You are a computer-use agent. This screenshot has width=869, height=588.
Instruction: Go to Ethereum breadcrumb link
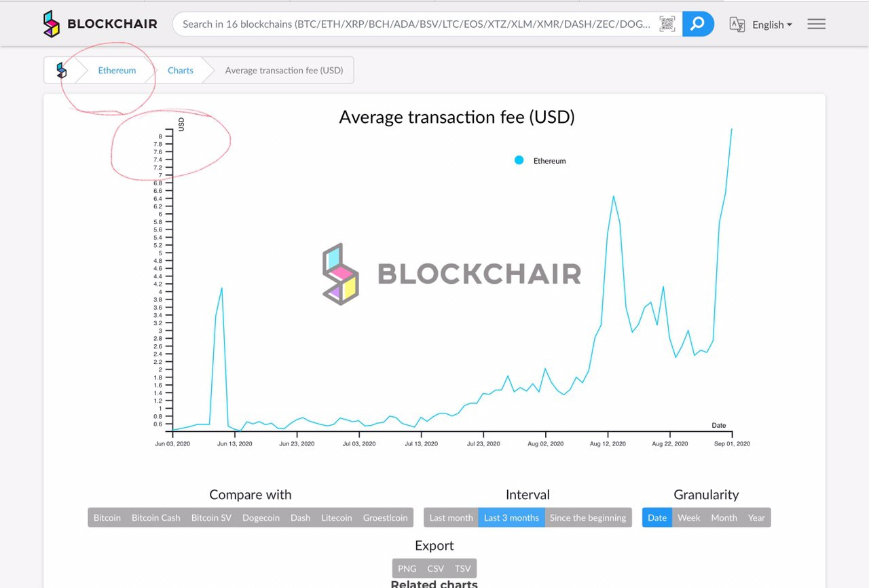pos(117,70)
